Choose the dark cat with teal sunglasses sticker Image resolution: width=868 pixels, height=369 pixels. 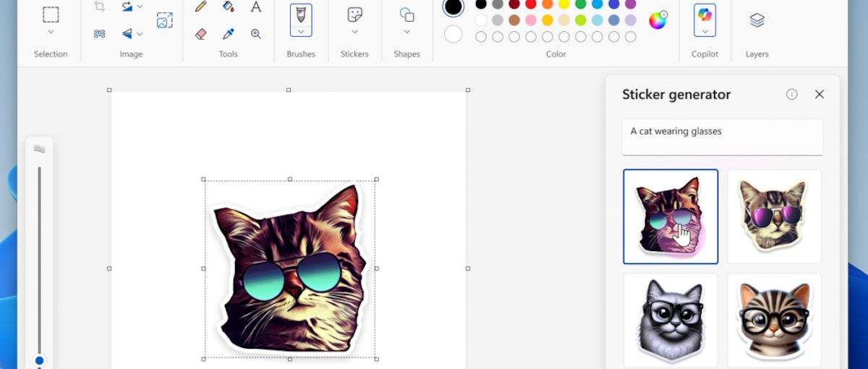[671, 217]
